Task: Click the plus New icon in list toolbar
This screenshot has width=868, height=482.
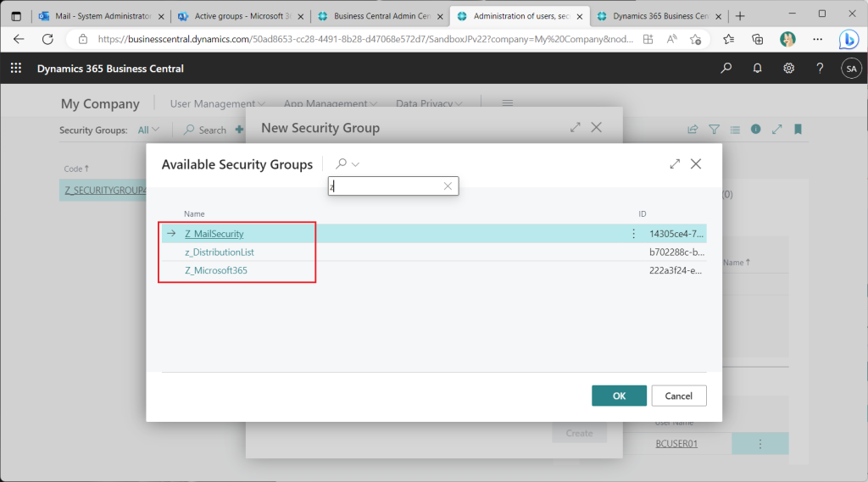Action: click(239, 130)
